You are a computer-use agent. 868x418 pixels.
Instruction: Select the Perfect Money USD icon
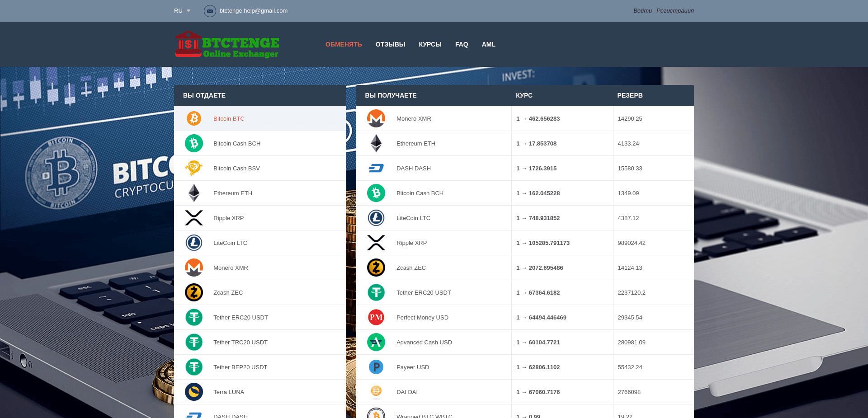click(x=376, y=317)
